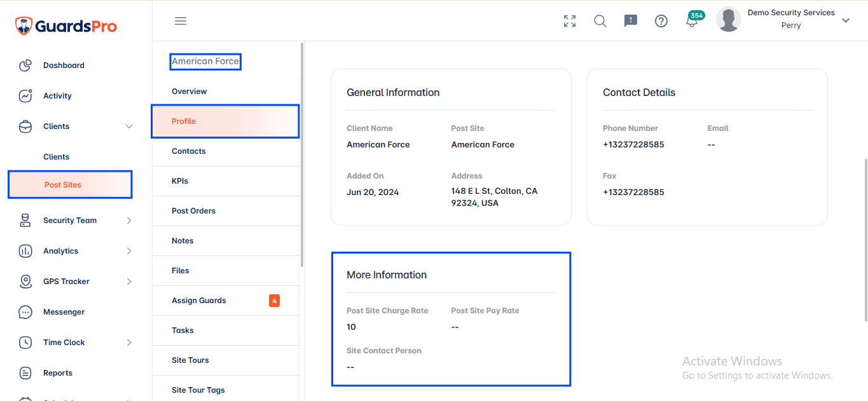Click the Post Site Charge Rate value 10

[x=351, y=327]
